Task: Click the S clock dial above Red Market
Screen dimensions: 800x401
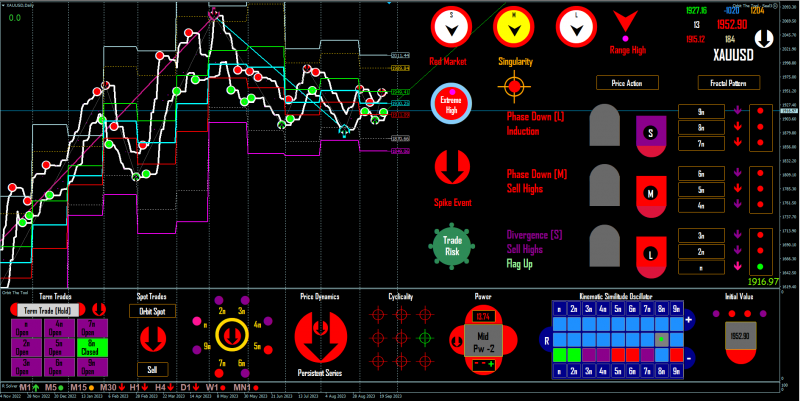Action: click(x=451, y=27)
